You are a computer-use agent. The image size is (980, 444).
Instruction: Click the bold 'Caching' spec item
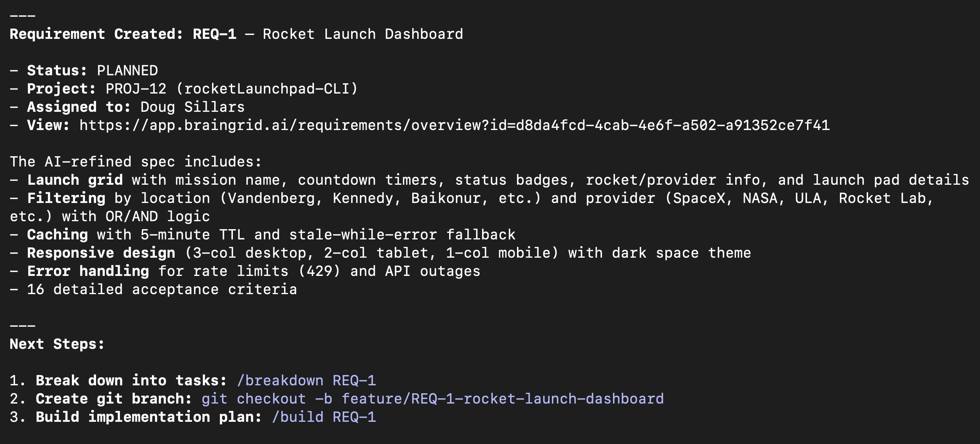[x=57, y=235]
